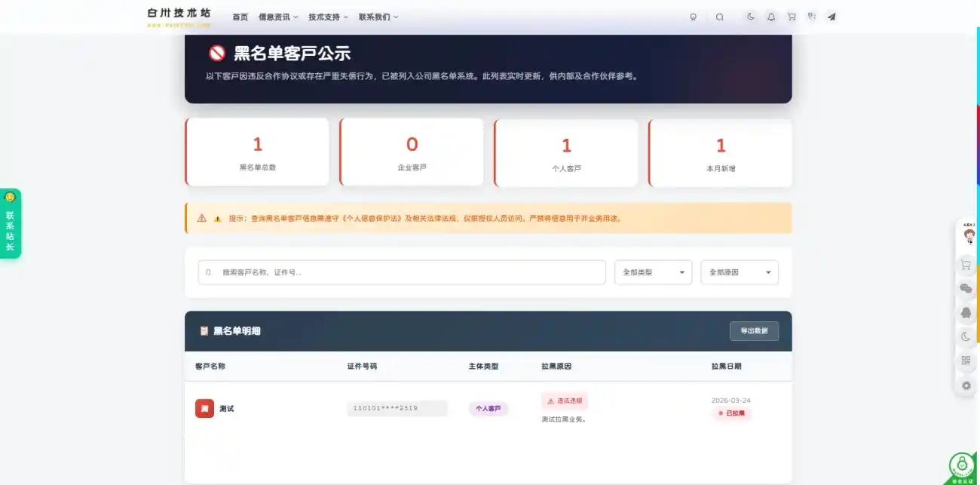Open the 全部类型 filter dropdown

pyautogui.click(x=653, y=272)
